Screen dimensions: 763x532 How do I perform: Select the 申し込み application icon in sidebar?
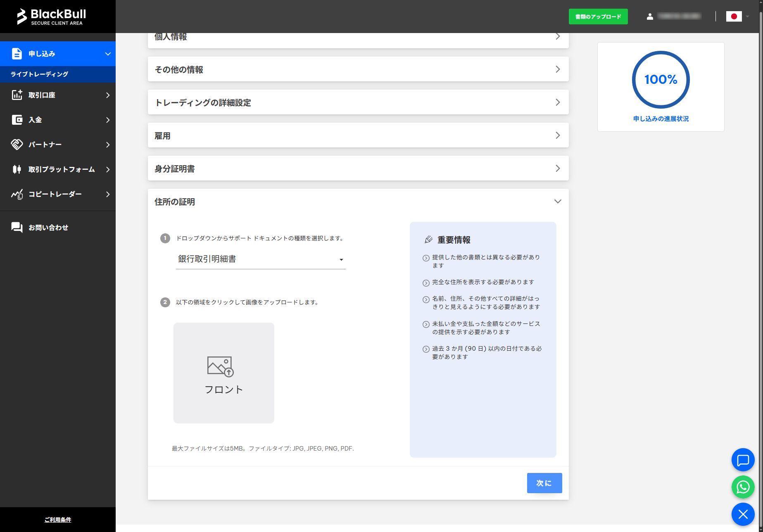pyautogui.click(x=17, y=54)
